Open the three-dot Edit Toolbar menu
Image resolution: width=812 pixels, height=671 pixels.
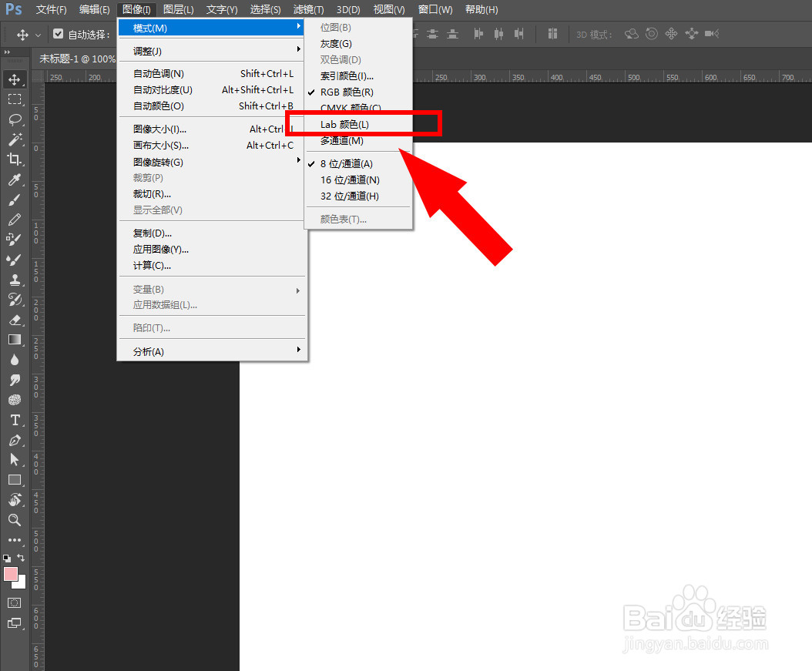click(15, 540)
